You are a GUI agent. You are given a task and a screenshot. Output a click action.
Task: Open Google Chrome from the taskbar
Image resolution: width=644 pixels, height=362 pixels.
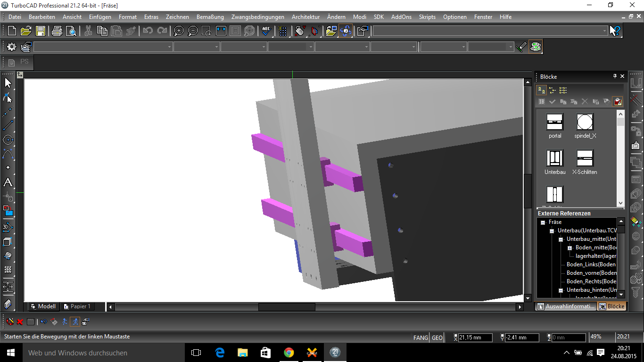coord(289,353)
